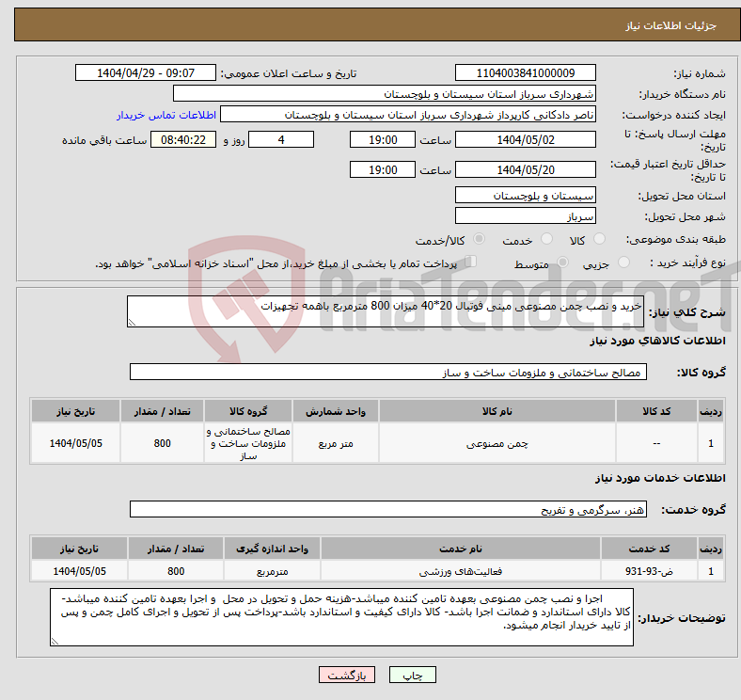Click the remaining days field showing 4

pos(281,139)
